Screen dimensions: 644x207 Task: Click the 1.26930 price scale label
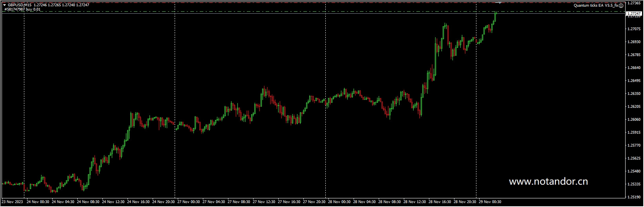tap(634, 42)
